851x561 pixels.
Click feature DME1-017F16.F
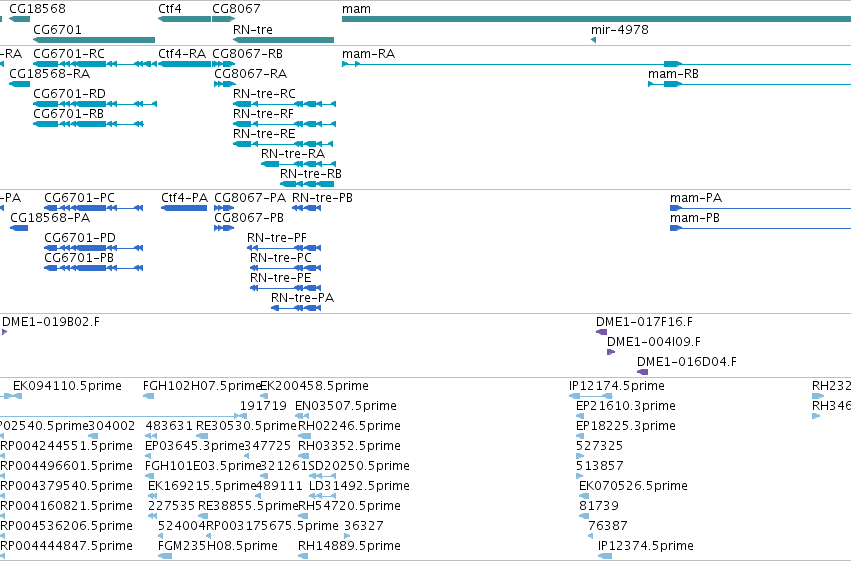(x=601, y=332)
